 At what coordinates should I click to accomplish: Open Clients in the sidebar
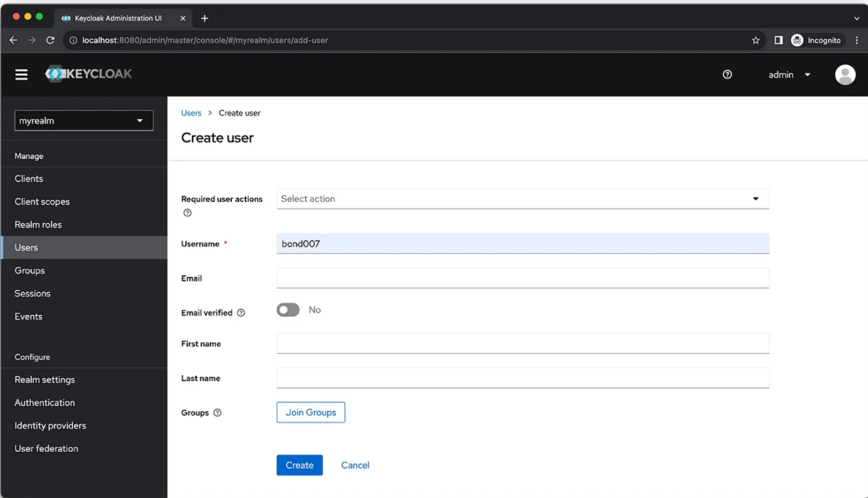click(83, 178)
